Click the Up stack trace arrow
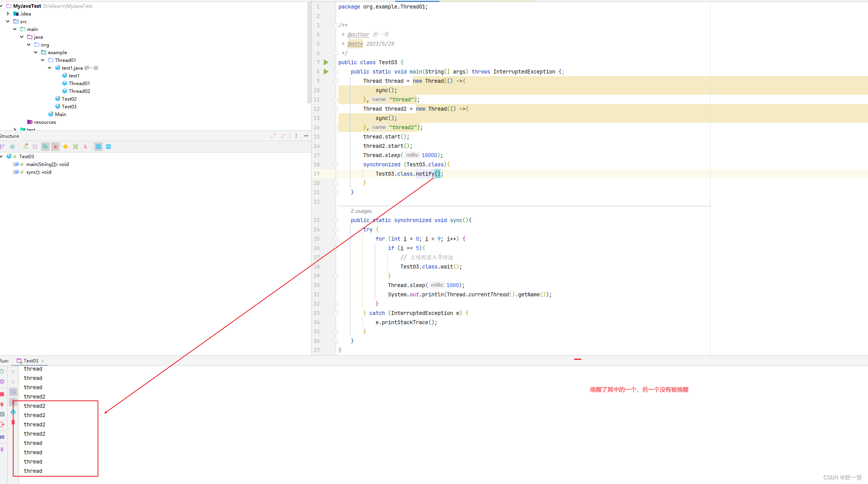 click(x=13, y=372)
